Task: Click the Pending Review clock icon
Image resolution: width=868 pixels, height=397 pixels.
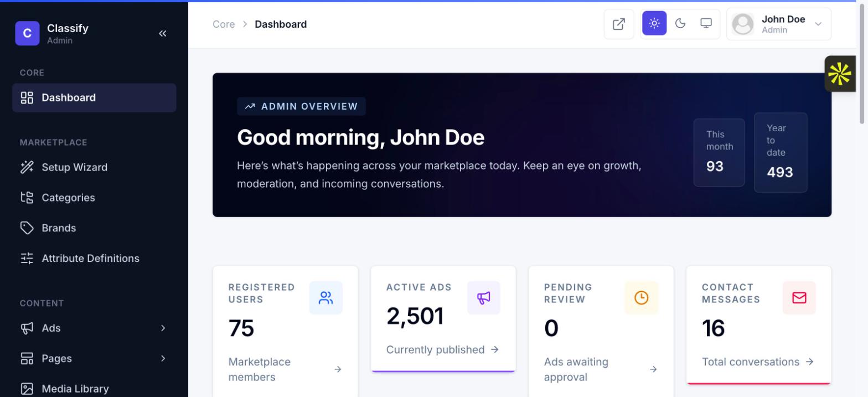Action: 641,298
